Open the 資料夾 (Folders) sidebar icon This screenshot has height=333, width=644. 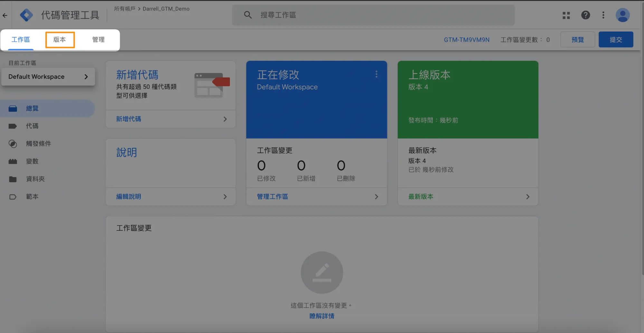point(13,179)
